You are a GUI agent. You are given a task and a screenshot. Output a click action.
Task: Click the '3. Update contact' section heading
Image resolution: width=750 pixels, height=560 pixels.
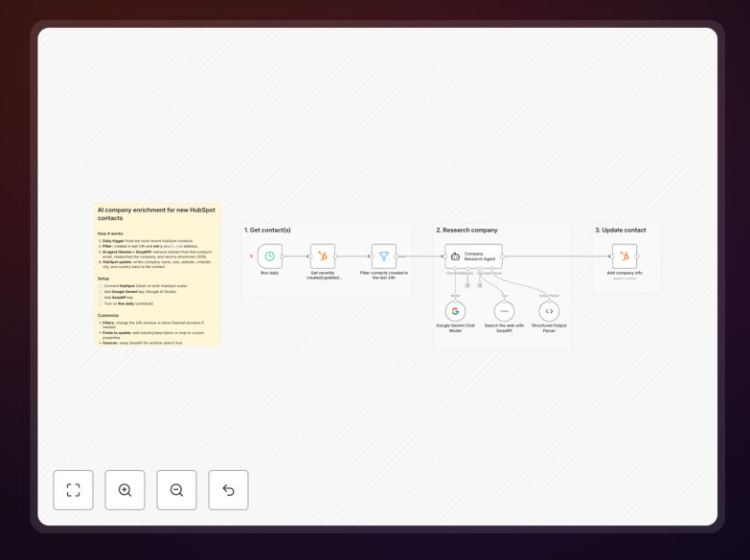point(621,230)
